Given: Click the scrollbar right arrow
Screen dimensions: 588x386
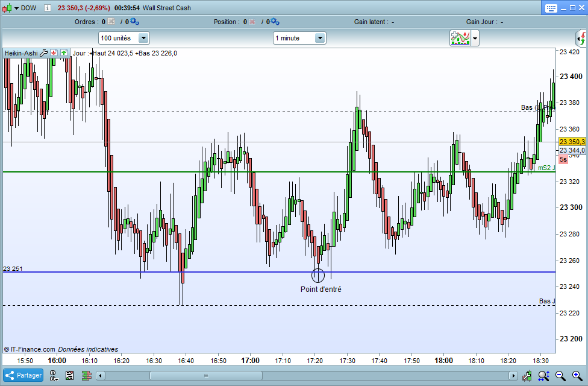Looking at the screenshot, I should point(513,376).
